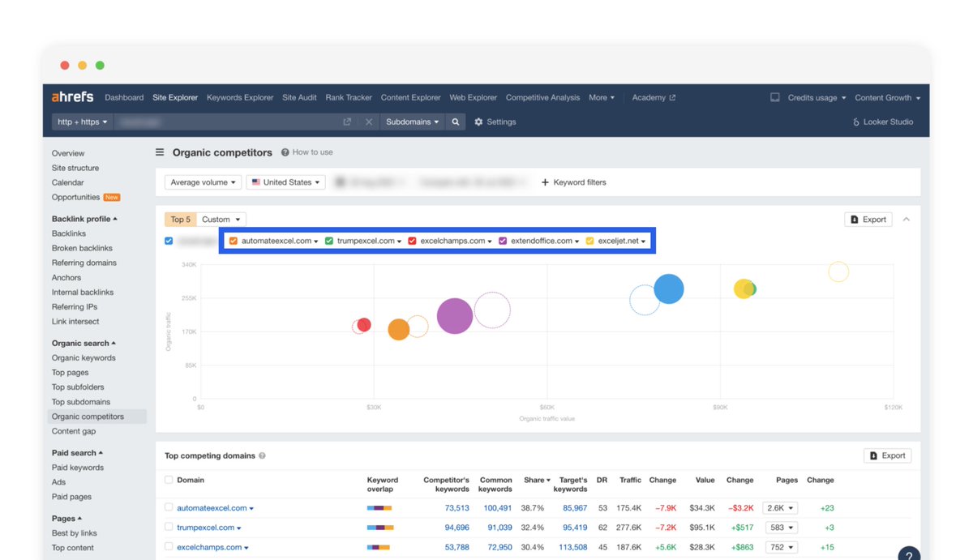Click the How to use help icon
The width and height of the screenshot is (973, 560).
[285, 152]
